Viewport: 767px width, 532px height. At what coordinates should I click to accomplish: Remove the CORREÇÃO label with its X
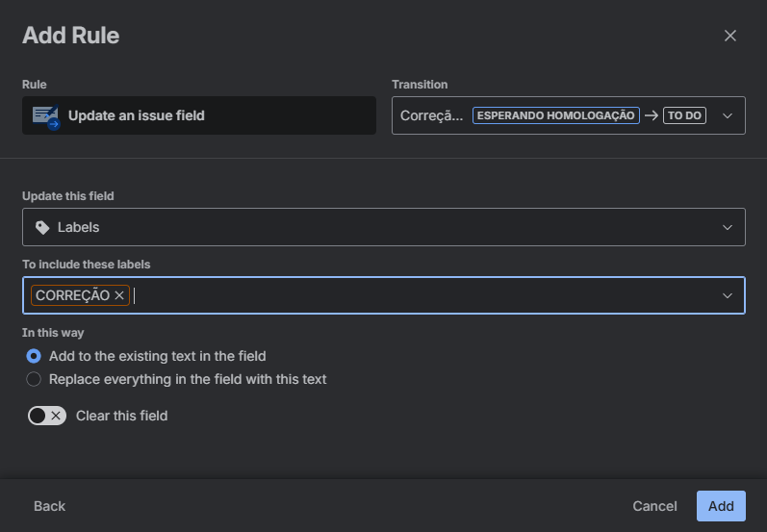[119, 296]
